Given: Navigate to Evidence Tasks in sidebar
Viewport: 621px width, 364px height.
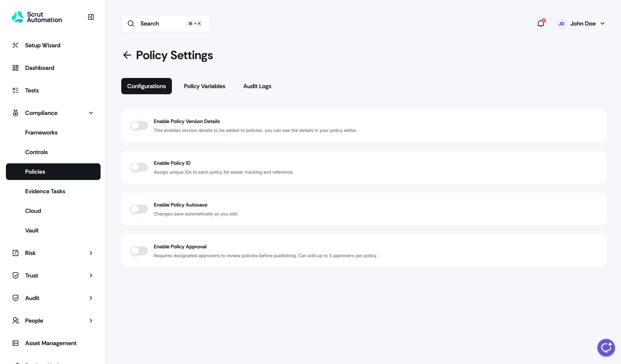Looking at the screenshot, I should pyautogui.click(x=45, y=191).
